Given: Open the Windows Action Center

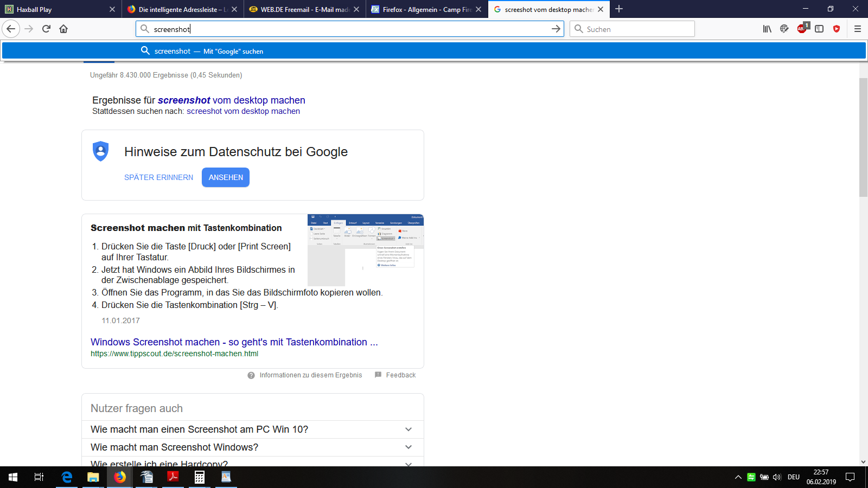Looking at the screenshot, I should point(850,477).
